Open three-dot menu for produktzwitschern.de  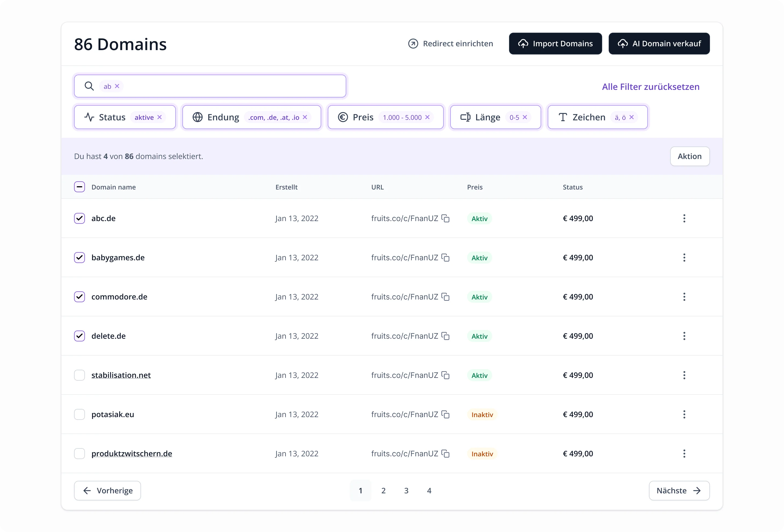pyautogui.click(x=684, y=453)
